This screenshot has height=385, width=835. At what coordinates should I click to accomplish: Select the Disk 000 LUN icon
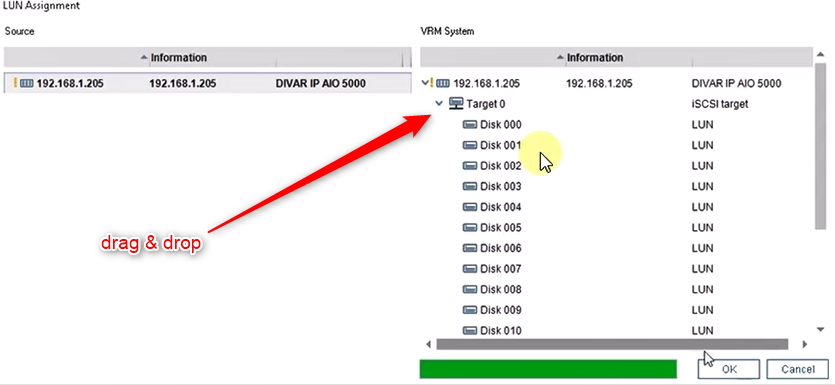470,125
